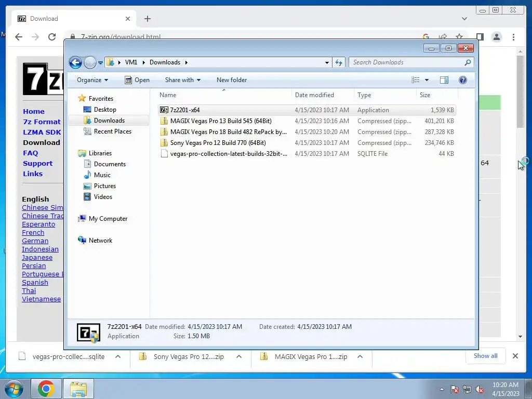
Task: Select Sony Vegas Pro 12 Build 770 zip
Action: coord(307,143)
